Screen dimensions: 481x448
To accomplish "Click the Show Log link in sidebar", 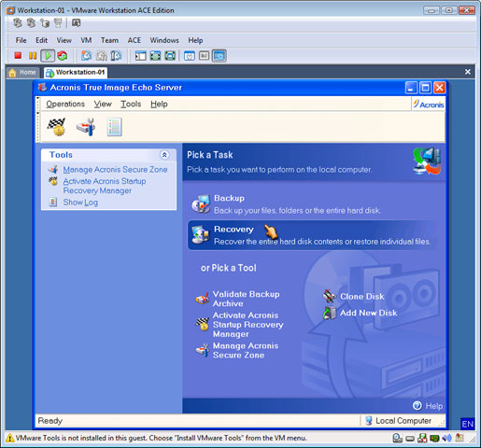I will [x=80, y=203].
